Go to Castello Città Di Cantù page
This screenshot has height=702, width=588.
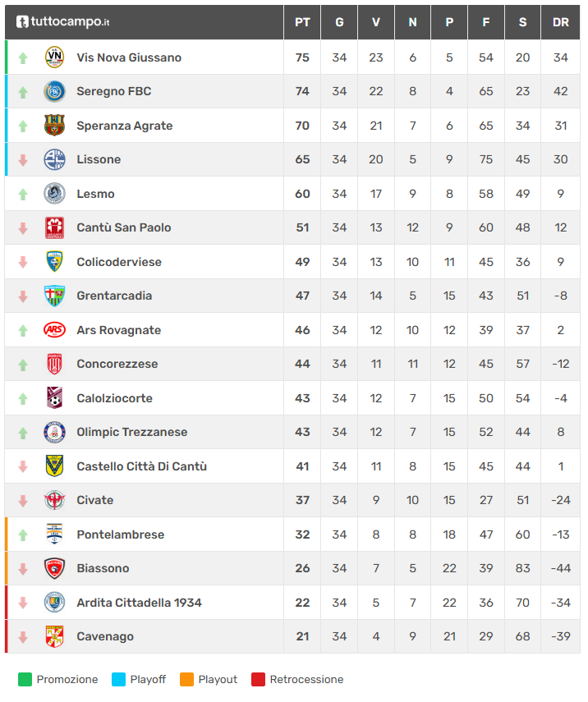pyautogui.click(x=141, y=466)
